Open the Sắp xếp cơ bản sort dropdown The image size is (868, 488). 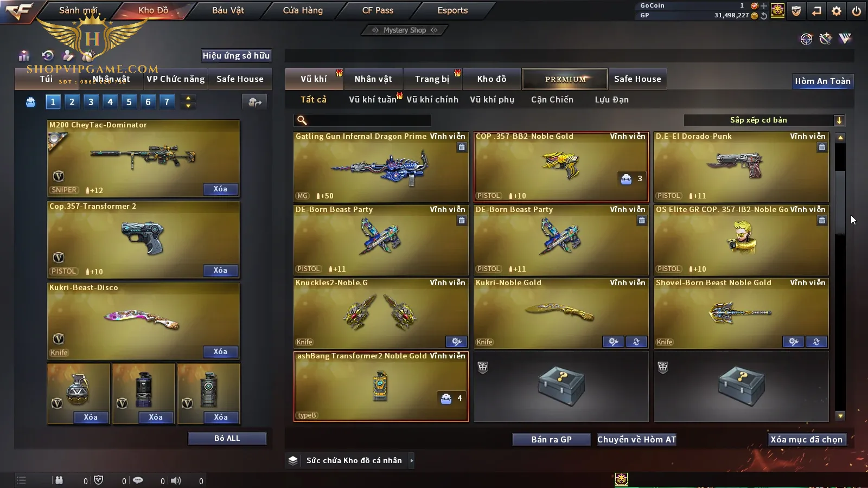[x=764, y=120]
